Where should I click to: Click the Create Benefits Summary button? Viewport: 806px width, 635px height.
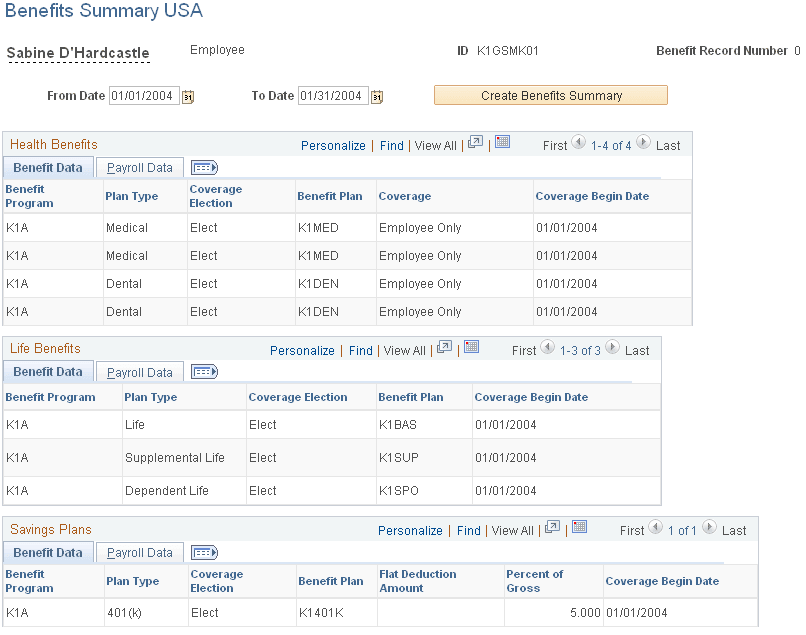[x=550, y=95]
